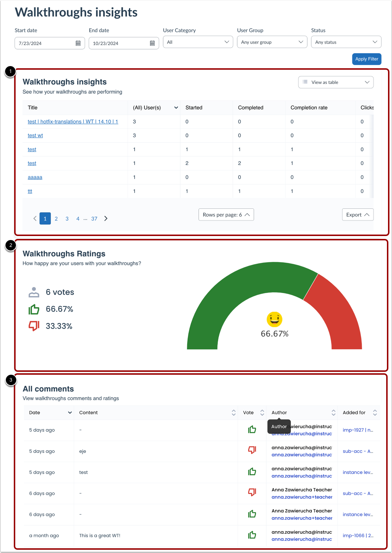Open the Start date calendar picker
Image resolution: width=392 pixels, height=553 pixels.
click(x=78, y=43)
